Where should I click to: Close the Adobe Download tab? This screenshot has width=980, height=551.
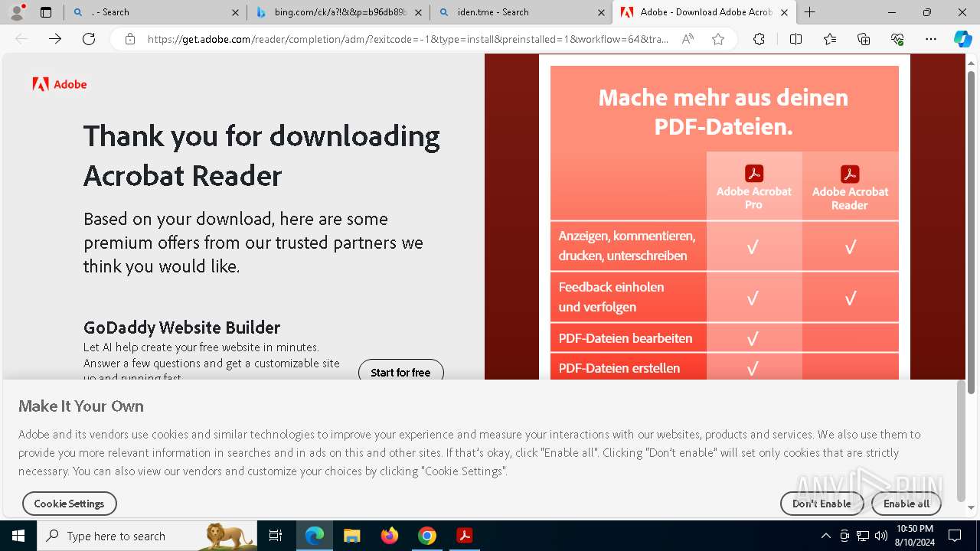coord(784,12)
